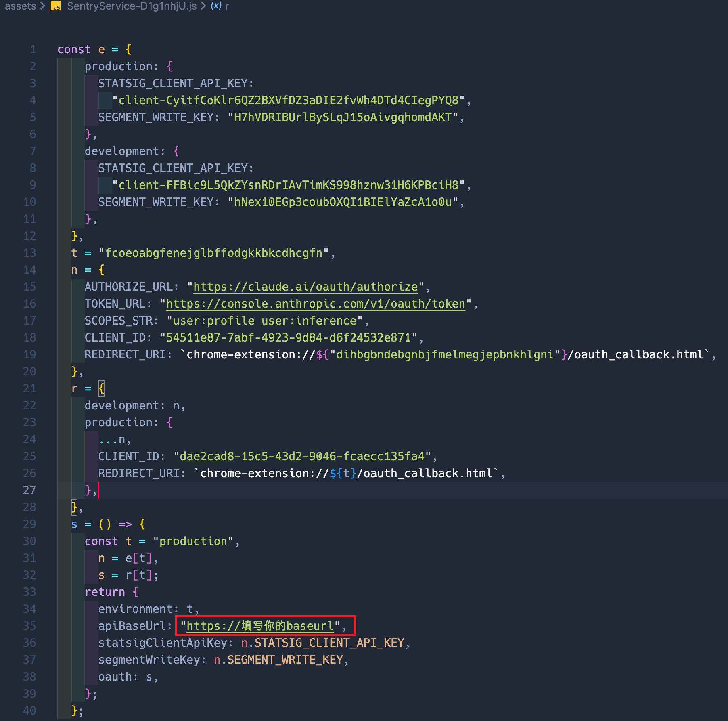Click 'return {' on line 33

(x=112, y=592)
